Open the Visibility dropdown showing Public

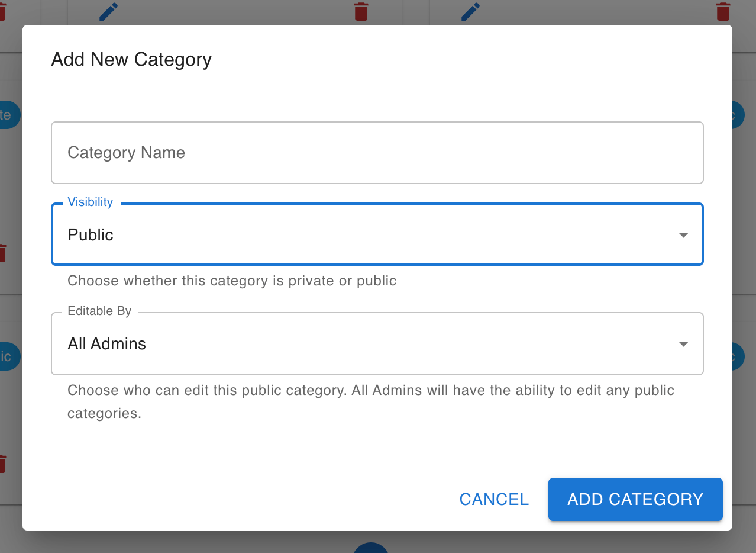[x=377, y=234]
